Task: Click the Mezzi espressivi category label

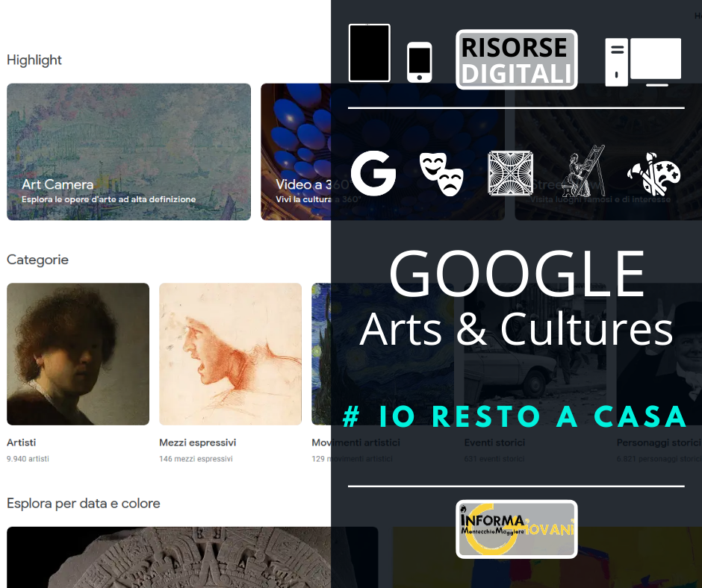Action: (197, 442)
